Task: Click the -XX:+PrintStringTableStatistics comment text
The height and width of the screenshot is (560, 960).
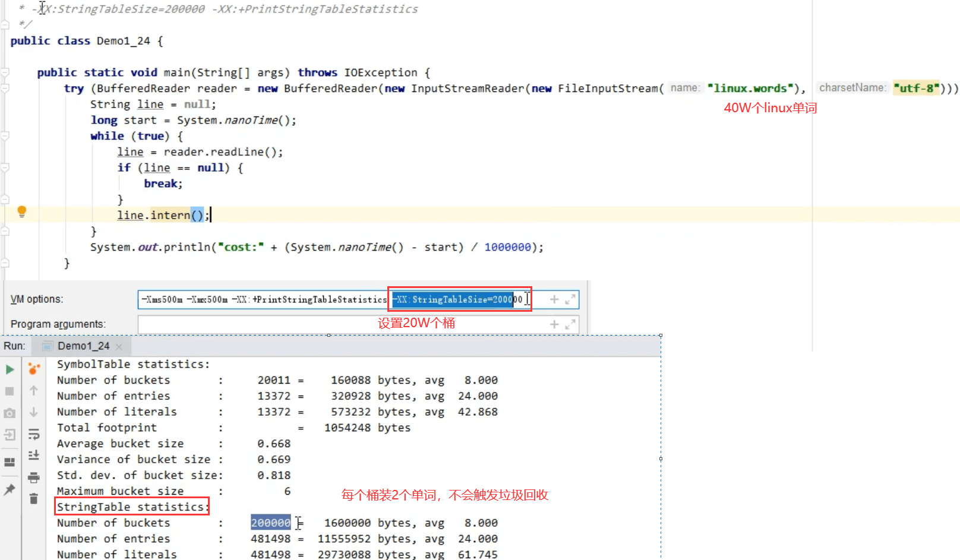Action: [x=315, y=9]
